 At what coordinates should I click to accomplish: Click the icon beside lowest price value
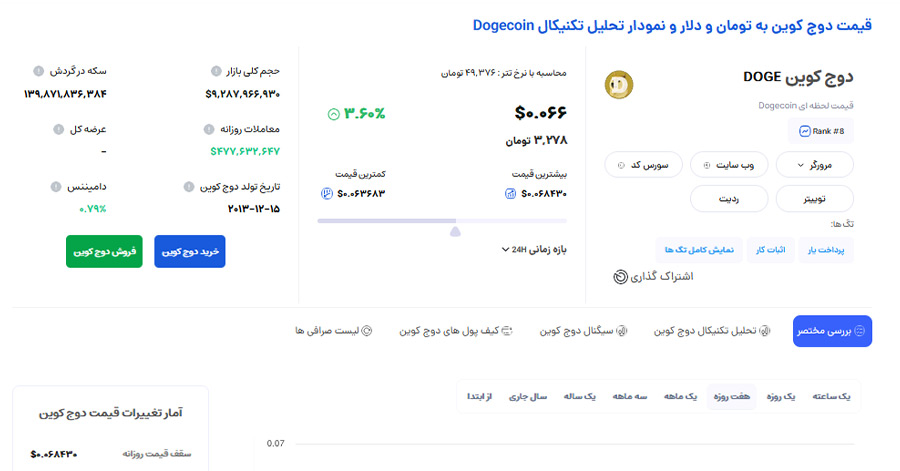point(327,194)
